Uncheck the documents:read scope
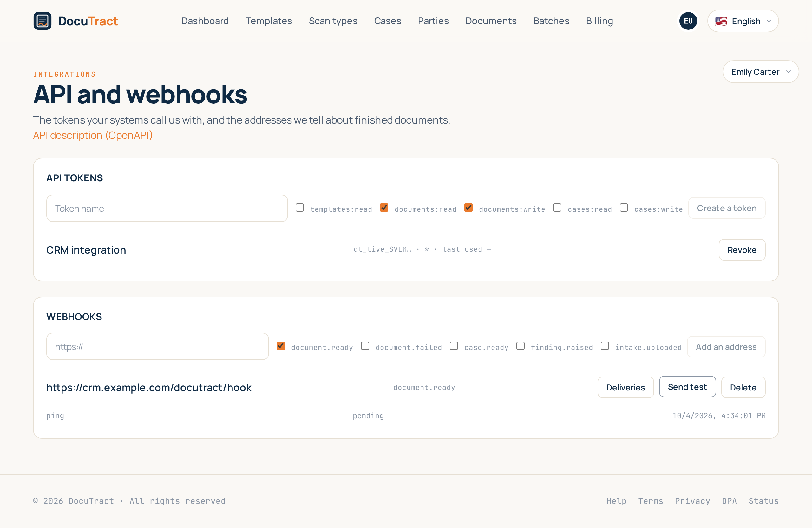812x528 pixels. pyautogui.click(x=384, y=208)
